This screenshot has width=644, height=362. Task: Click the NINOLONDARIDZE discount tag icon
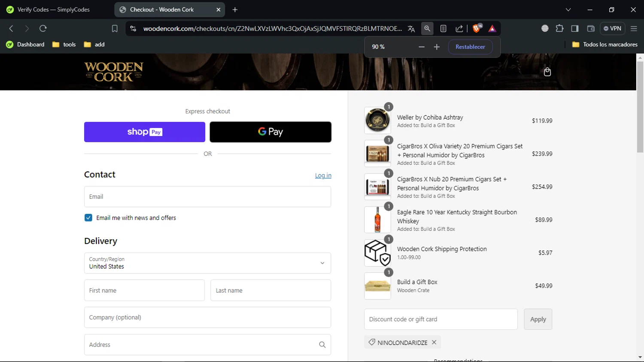tap(372, 342)
